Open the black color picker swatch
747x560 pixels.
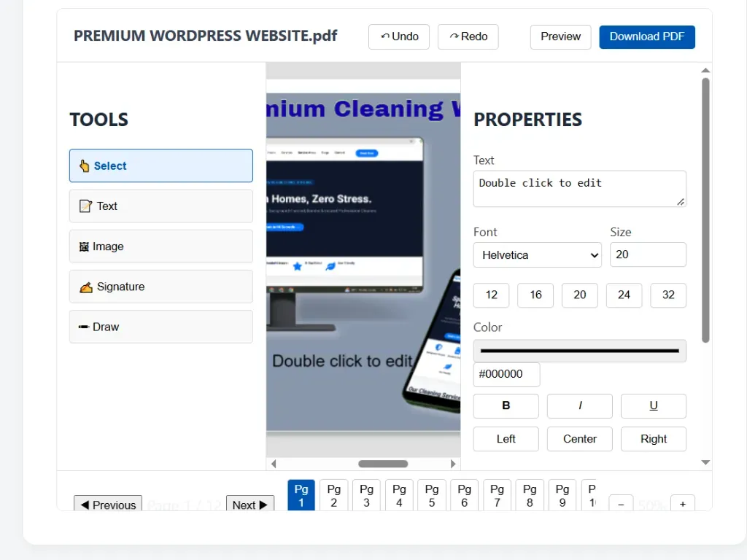tap(579, 351)
